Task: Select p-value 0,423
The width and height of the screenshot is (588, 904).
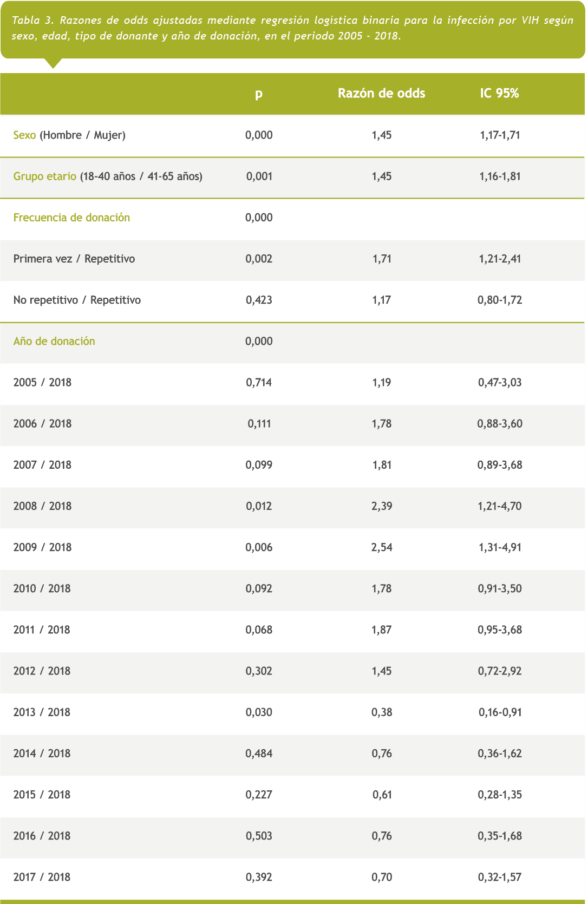Action: pyautogui.click(x=259, y=300)
